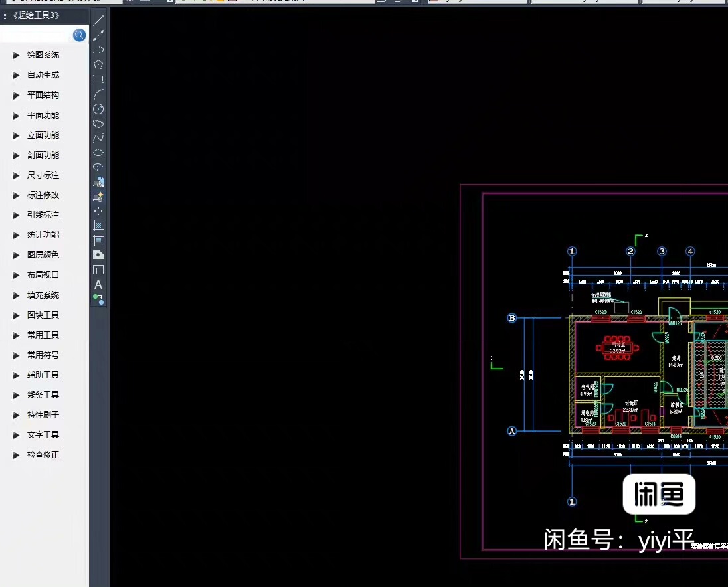The image size is (728, 587).
Task: Click the Make Block icon
Action: (x=98, y=197)
